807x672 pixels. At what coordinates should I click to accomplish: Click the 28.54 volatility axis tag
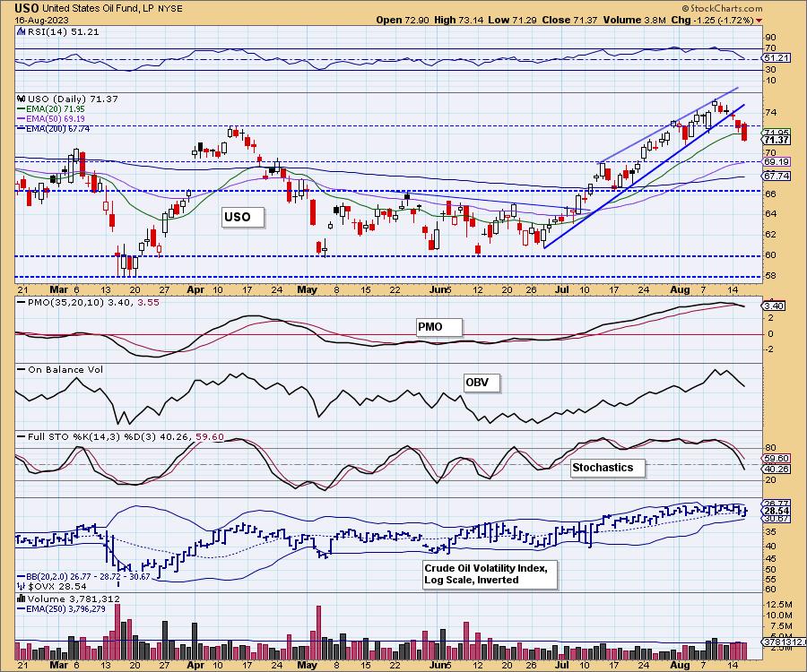coord(777,511)
